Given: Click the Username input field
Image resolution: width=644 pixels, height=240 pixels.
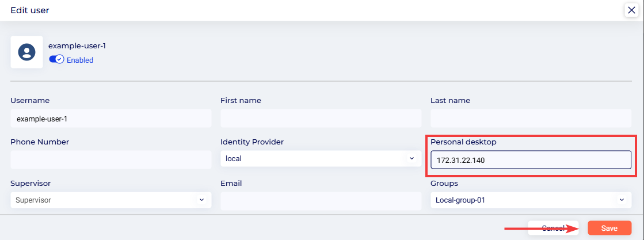Looking at the screenshot, I should point(111,119).
